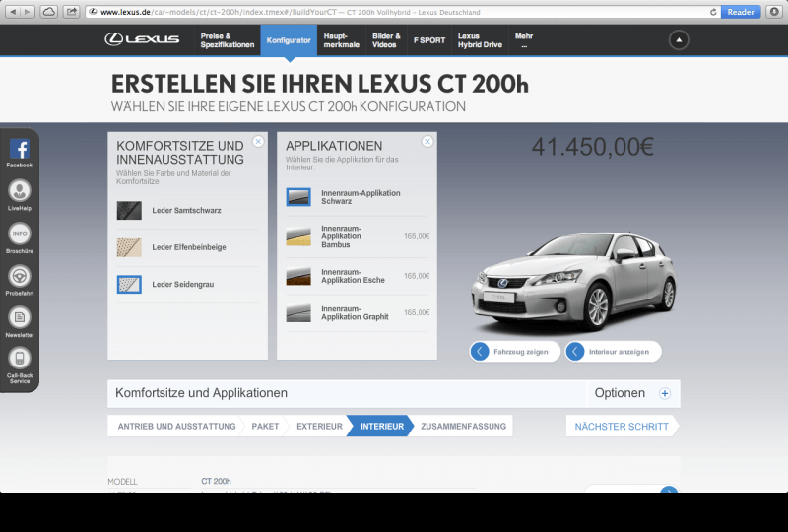Click blue arrow beside Interieur anzeigen
Screen dimensions: 788x532
(x=575, y=352)
